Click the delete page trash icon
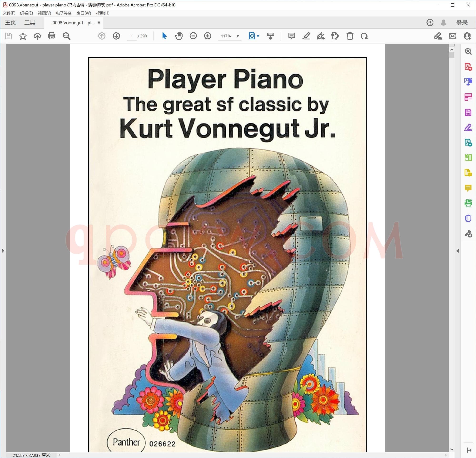Screen dimensions: 476x458 click(350, 36)
